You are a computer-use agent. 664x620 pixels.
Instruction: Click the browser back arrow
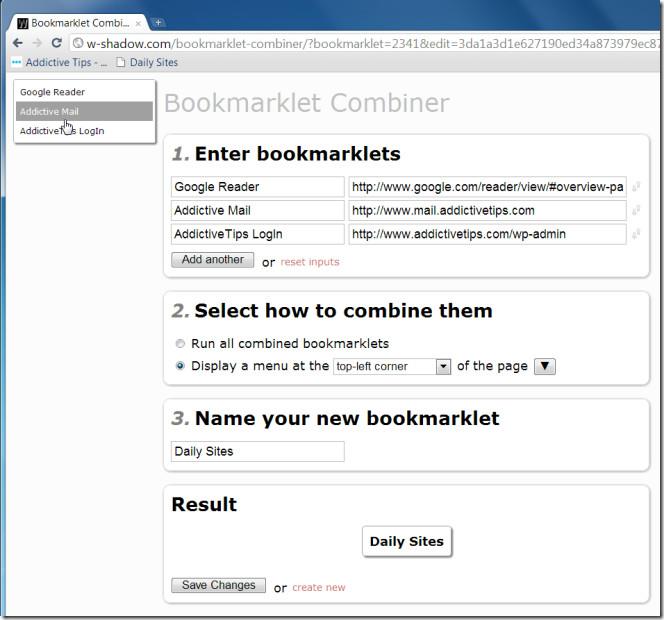pos(18,43)
